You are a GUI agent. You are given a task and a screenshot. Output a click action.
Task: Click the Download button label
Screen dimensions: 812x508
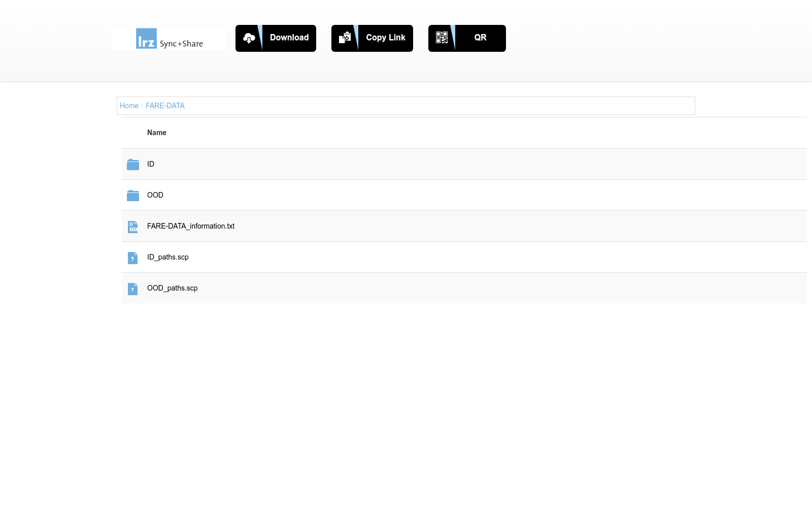289,38
